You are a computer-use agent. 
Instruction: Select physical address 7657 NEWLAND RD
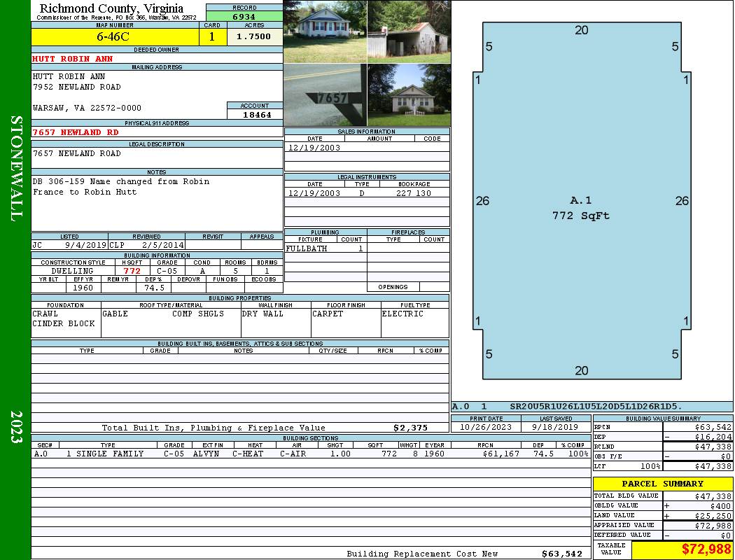76,132
